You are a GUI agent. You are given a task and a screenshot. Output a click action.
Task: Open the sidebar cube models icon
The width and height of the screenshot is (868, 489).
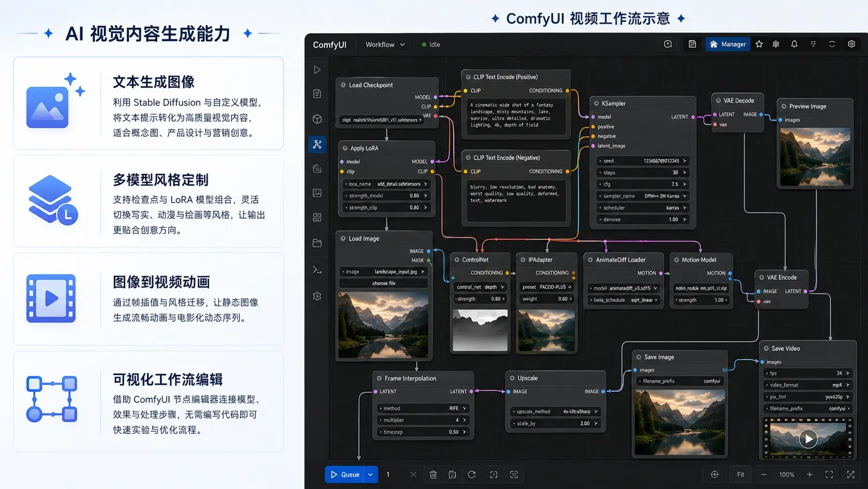point(317,119)
